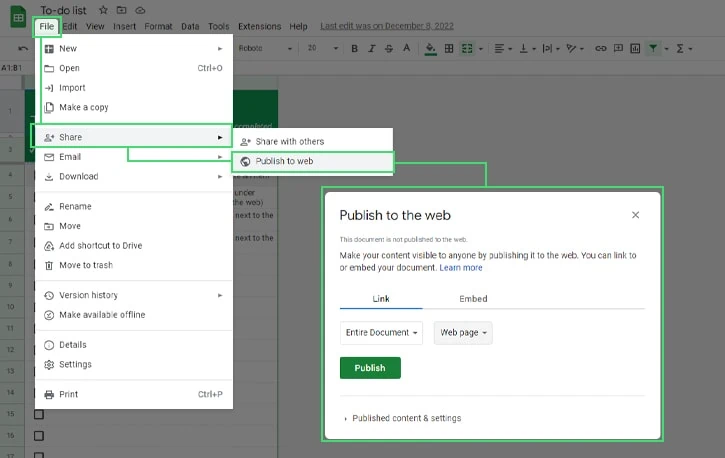Open the text color tool

coord(406,48)
